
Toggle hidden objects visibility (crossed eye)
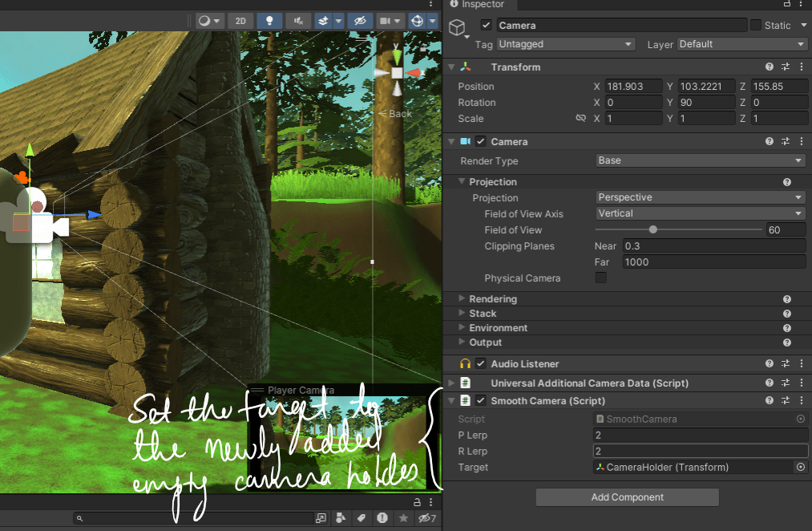point(360,21)
